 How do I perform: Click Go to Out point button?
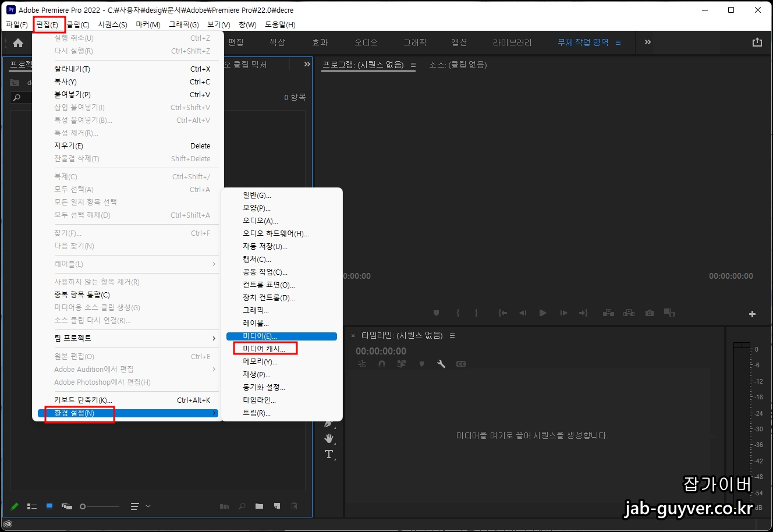583,313
